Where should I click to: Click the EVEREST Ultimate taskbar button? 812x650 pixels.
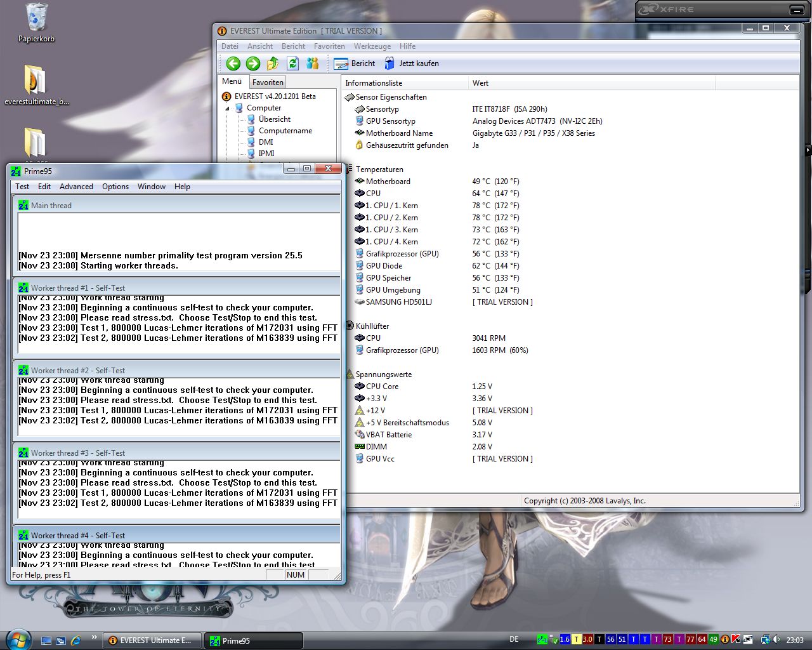152,640
